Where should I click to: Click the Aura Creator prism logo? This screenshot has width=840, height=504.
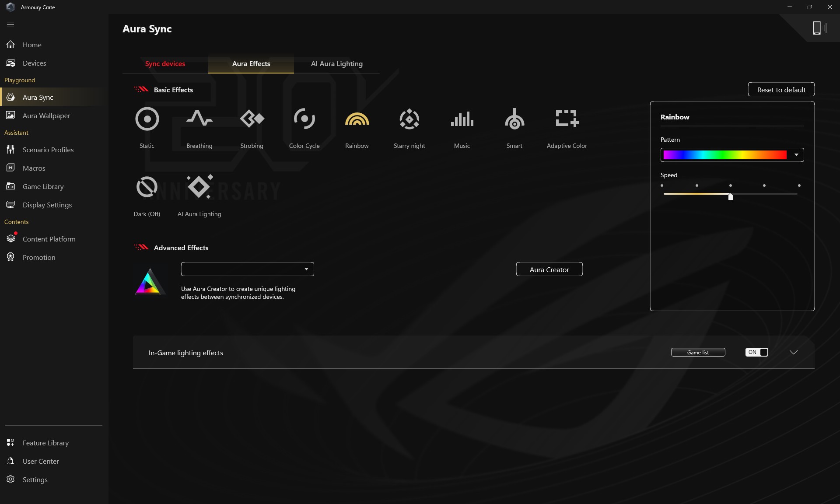[149, 281]
